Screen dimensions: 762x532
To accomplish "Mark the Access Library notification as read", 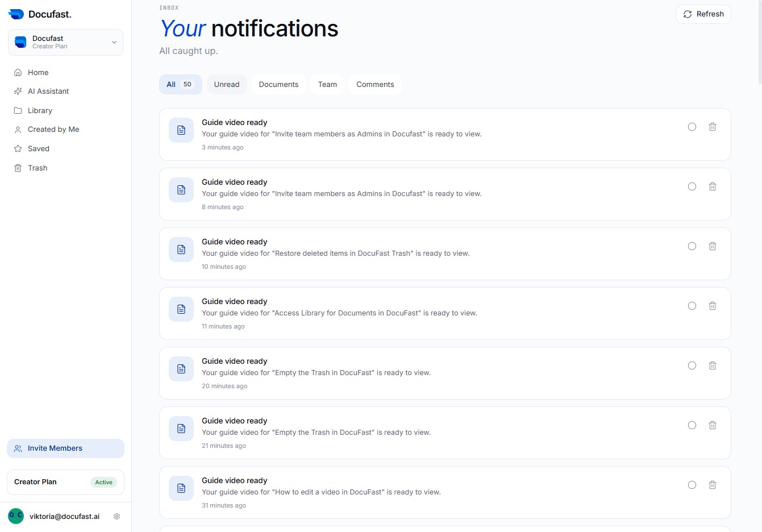I will pos(692,306).
